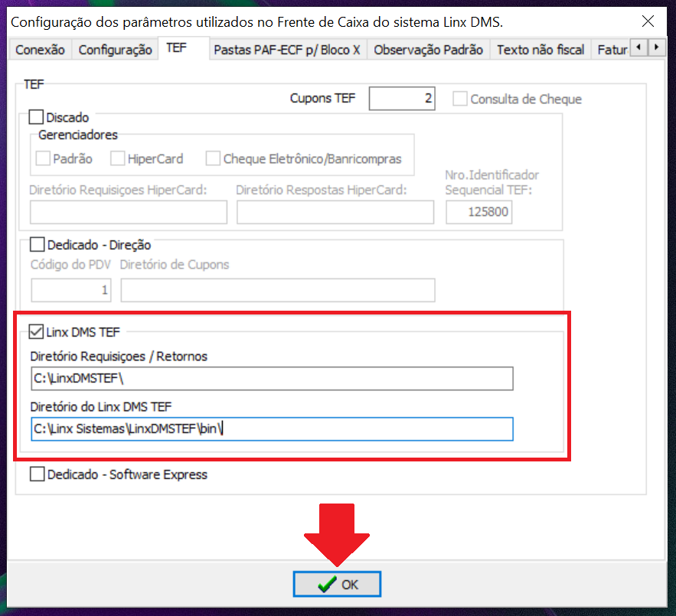The width and height of the screenshot is (676, 616).
Task: Click the Gerenciadores group label
Action: tap(77, 135)
